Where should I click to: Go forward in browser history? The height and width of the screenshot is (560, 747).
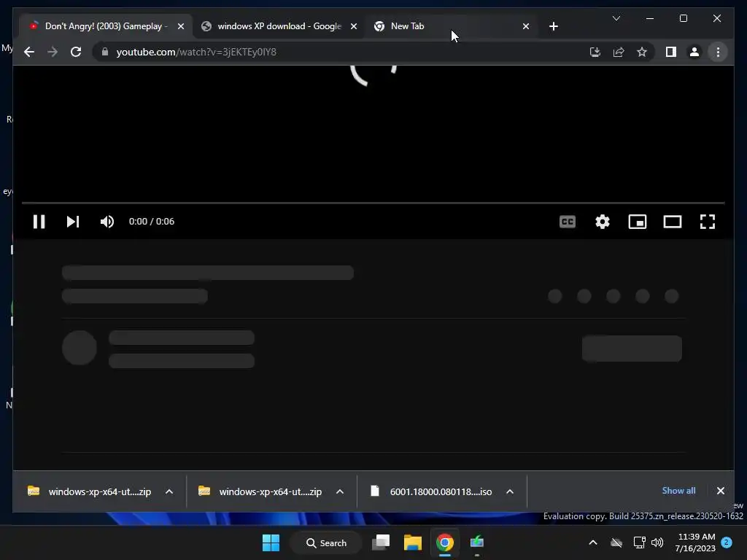click(53, 52)
